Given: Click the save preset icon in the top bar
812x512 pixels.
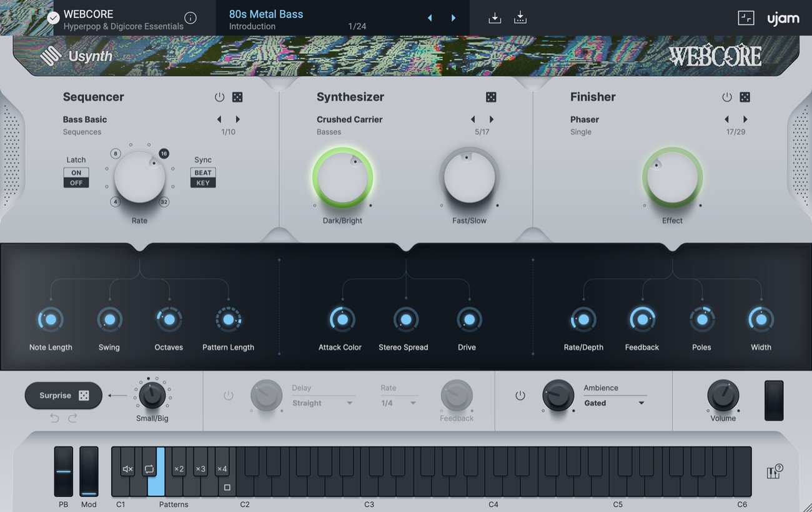Looking at the screenshot, I should (x=494, y=18).
